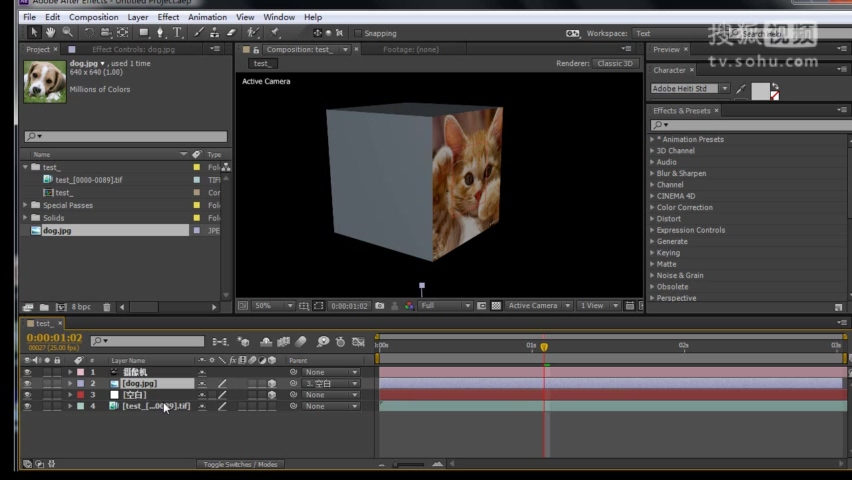Enable the Snapping checkbox

coord(358,33)
